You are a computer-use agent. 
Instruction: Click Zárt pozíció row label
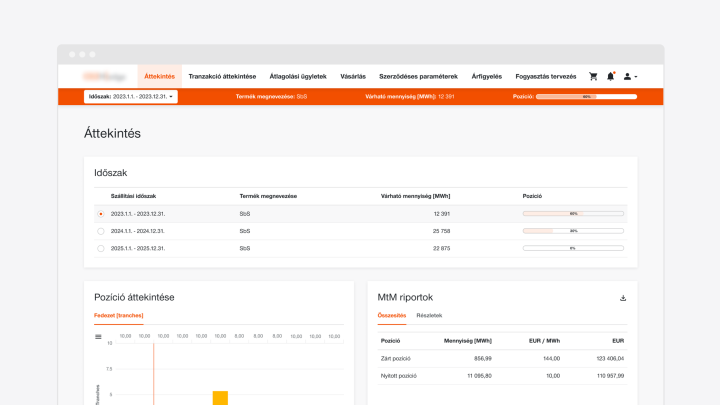(x=396, y=359)
